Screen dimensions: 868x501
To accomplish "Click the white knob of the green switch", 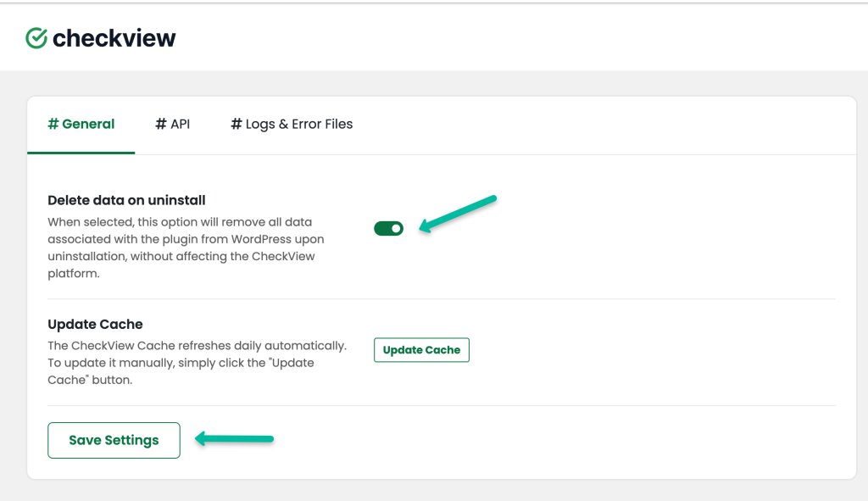I will point(396,229).
